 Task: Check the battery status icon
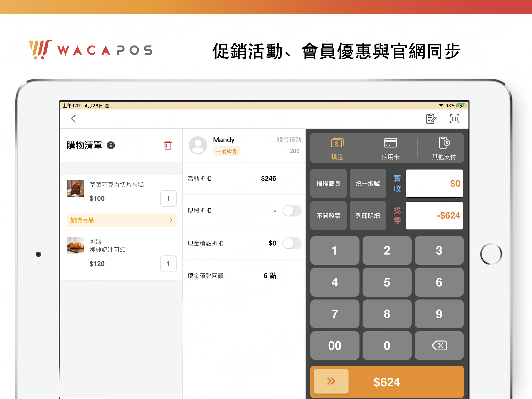(461, 106)
